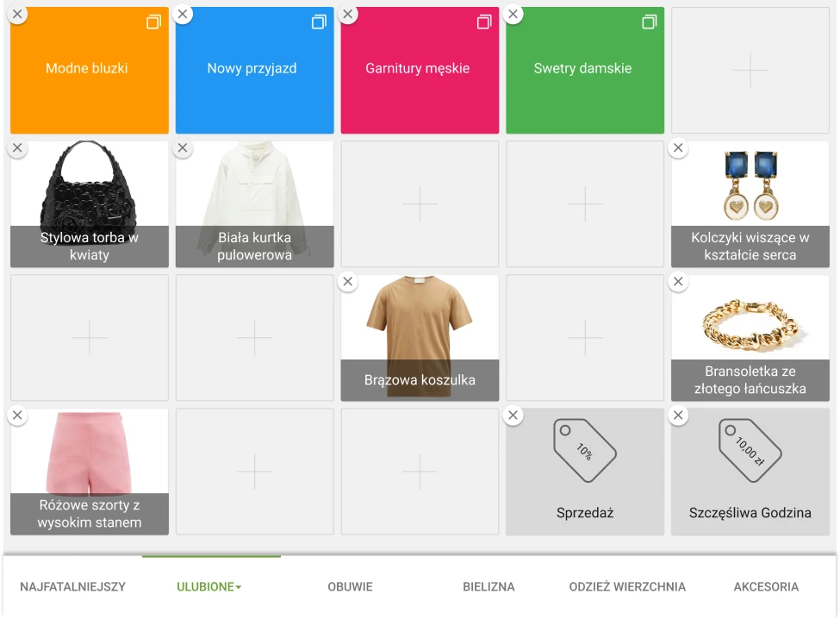
Task: Click the stack icon on Garnitury męskie tile
Action: pyautogui.click(x=484, y=22)
